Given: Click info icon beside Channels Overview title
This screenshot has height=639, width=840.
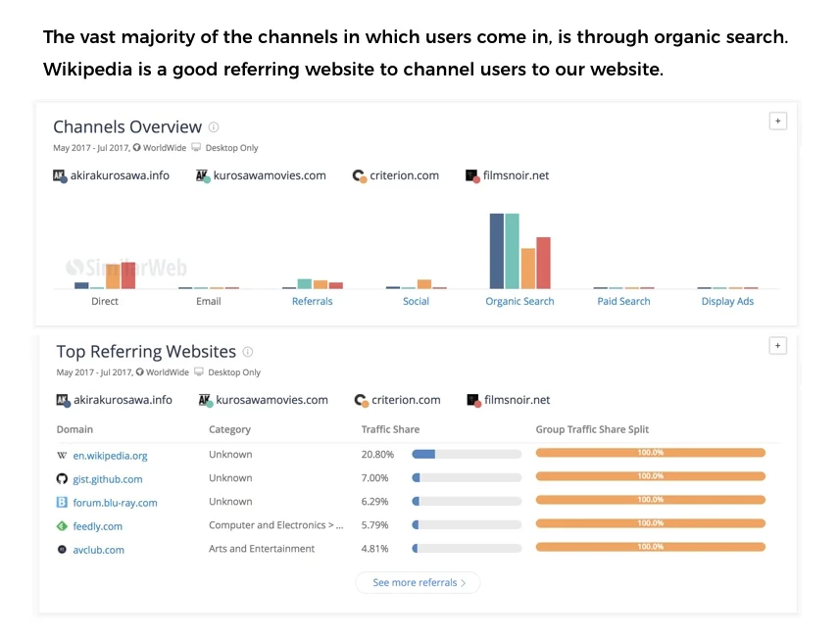Looking at the screenshot, I should (214, 127).
